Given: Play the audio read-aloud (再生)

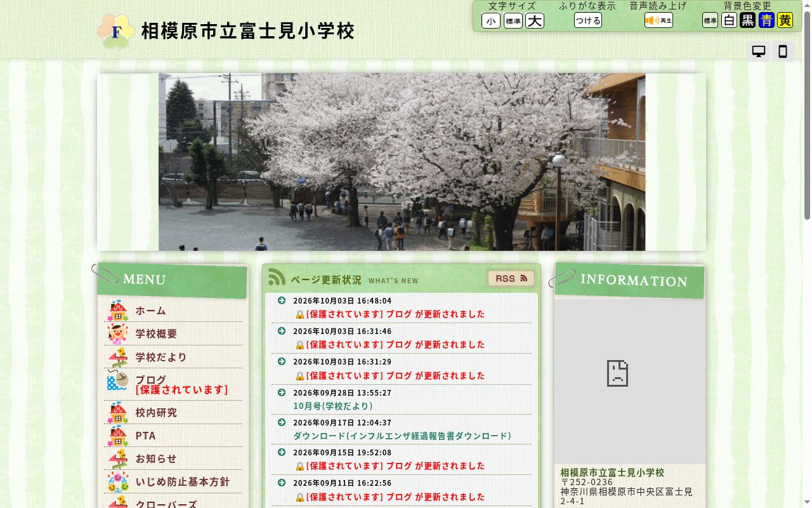Looking at the screenshot, I should pyautogui.click(x=658, y=20).
